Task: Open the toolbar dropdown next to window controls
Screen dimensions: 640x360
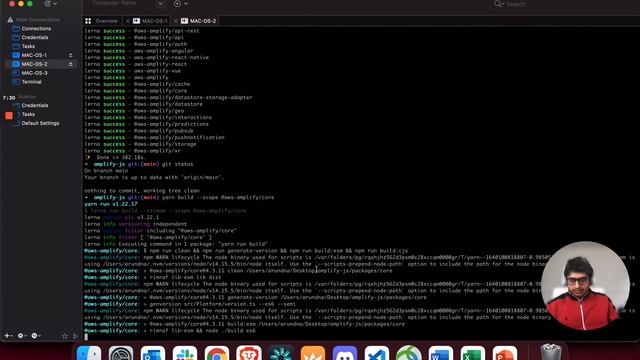Action: pos(51,4)
